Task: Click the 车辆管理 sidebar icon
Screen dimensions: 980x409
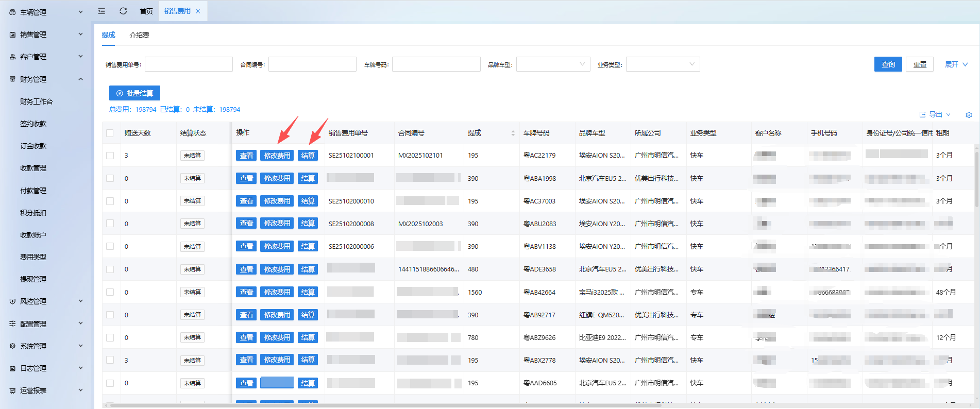Action: (12, 12)
